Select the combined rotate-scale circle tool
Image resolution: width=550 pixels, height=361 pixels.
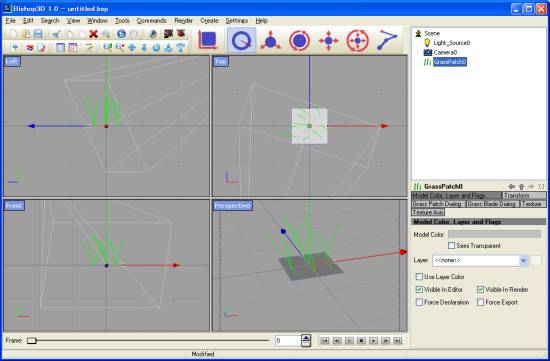tap(357, 40)
